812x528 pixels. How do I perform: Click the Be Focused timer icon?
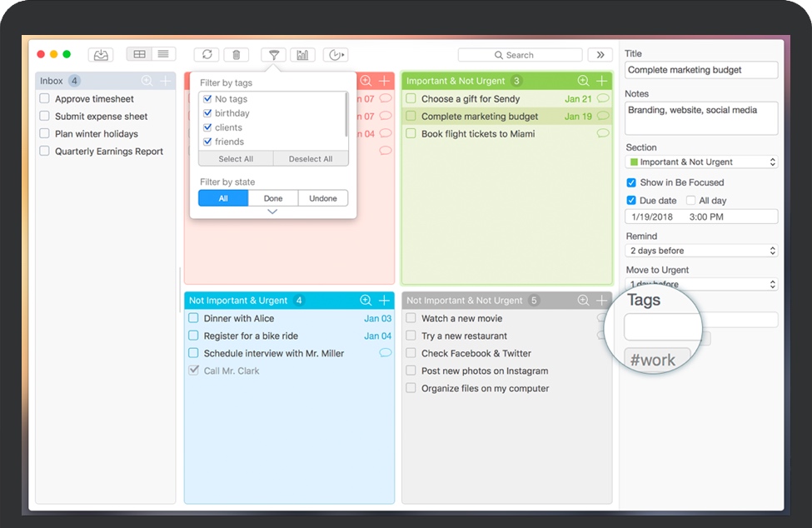click(x=336, y=55)
